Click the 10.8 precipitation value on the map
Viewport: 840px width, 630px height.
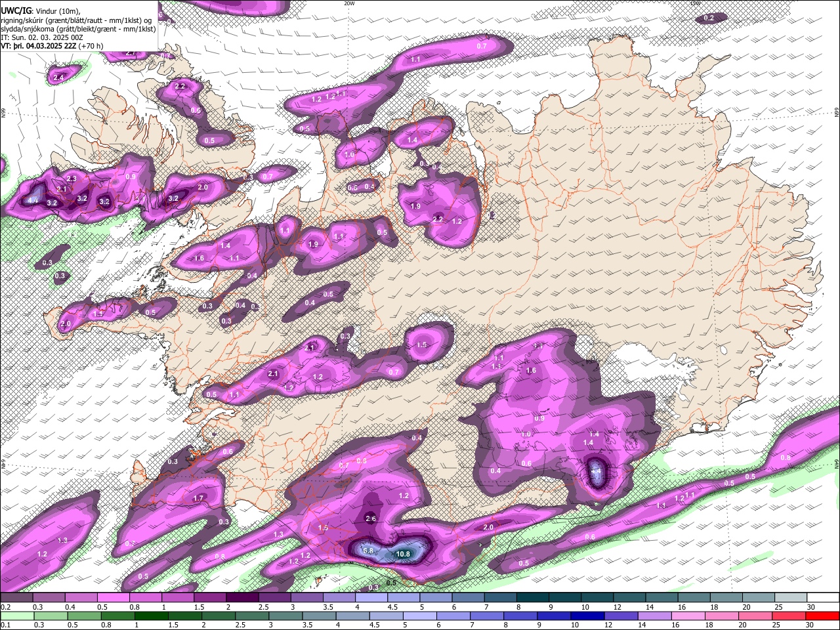(x=403, y=554)
